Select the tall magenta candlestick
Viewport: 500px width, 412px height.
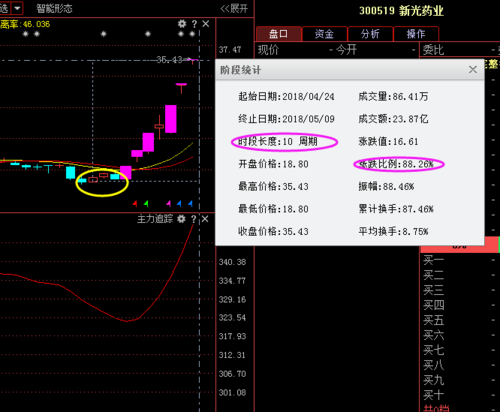click(x=171, y=119)
